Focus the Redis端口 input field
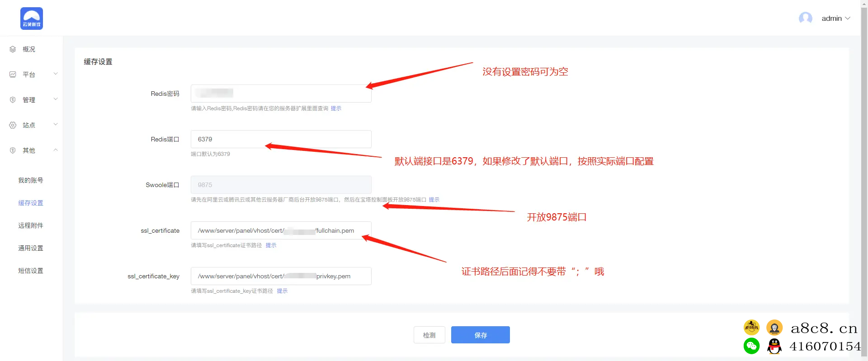Viewport: 868px width, 361px height. coord(281,139)
